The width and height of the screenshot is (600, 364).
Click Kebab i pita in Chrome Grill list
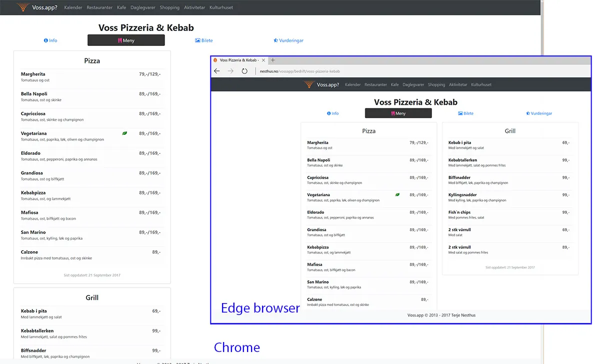coord(34,311)
